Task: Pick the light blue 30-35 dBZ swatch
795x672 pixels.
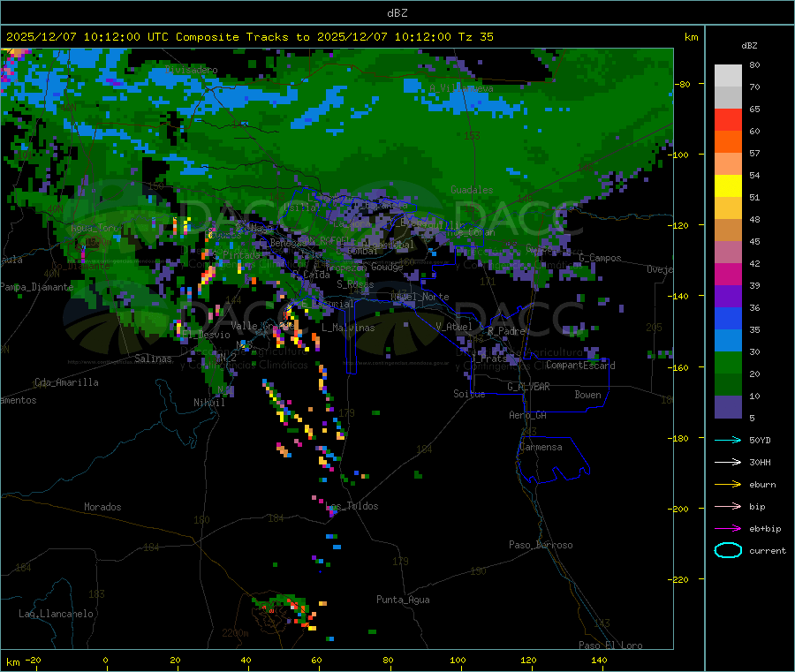Action: [x=728, y=341]
